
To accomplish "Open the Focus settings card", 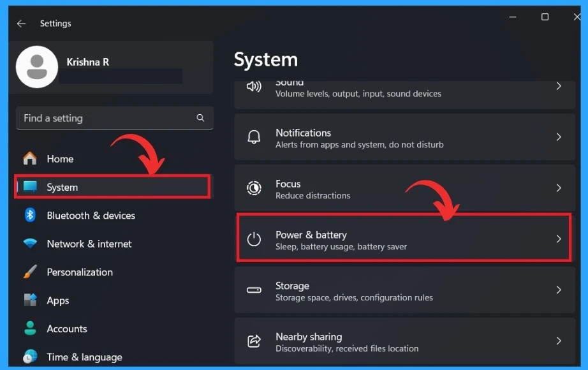I will click(404, 188).
